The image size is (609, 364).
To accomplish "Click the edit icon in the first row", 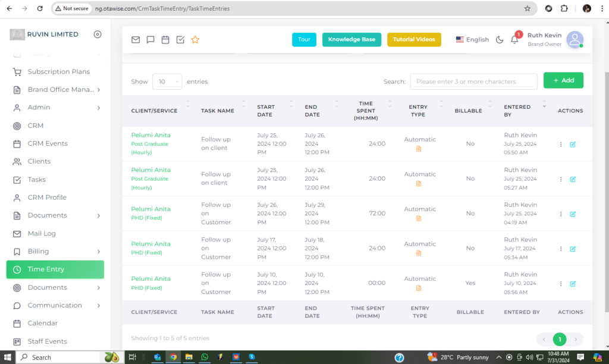I will click(573, 145).
